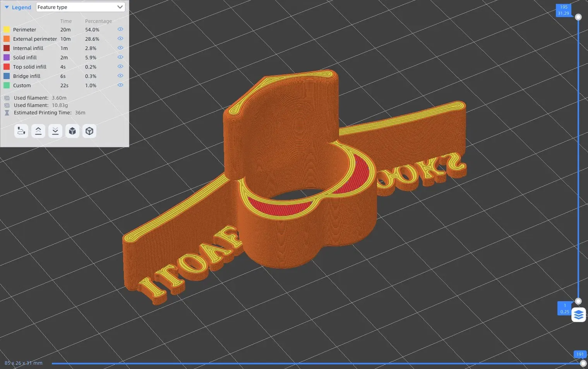Click the Solid infill legend label

(x=25, y=57)
